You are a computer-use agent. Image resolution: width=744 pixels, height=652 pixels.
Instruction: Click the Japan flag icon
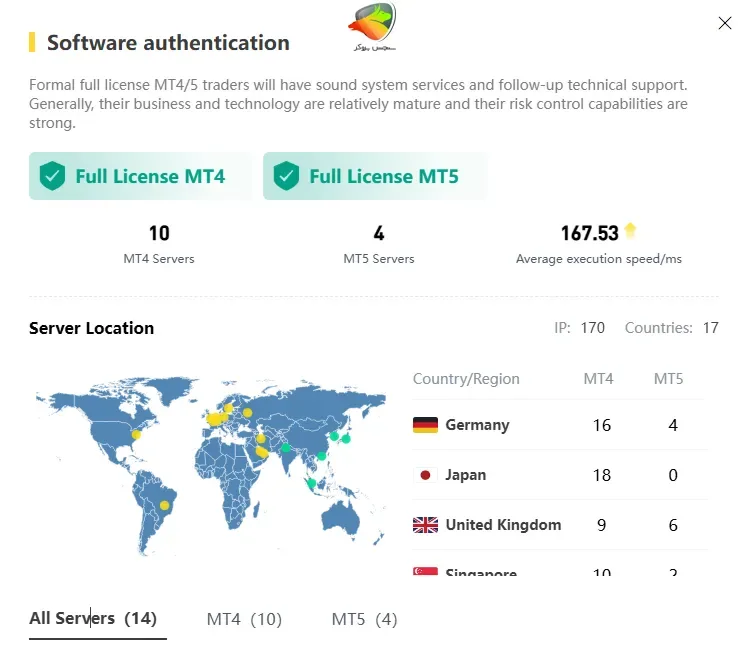point(425,475)
